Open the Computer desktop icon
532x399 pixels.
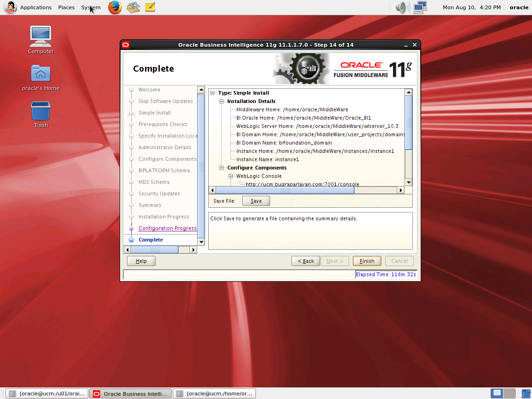pos(41,40)
